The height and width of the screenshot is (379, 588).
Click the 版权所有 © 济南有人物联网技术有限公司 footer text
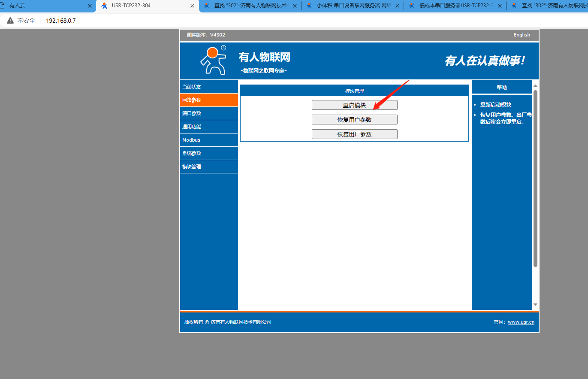click(x=228, y=322)
